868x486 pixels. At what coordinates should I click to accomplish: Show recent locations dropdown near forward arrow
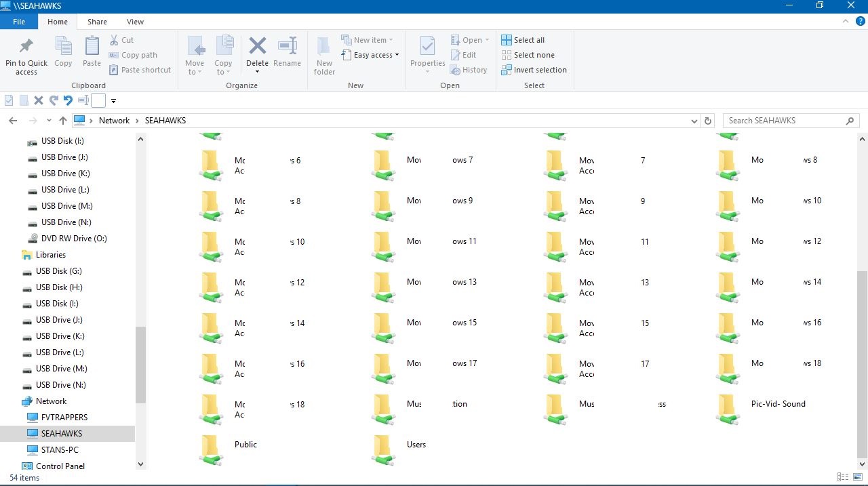point(49,121)
